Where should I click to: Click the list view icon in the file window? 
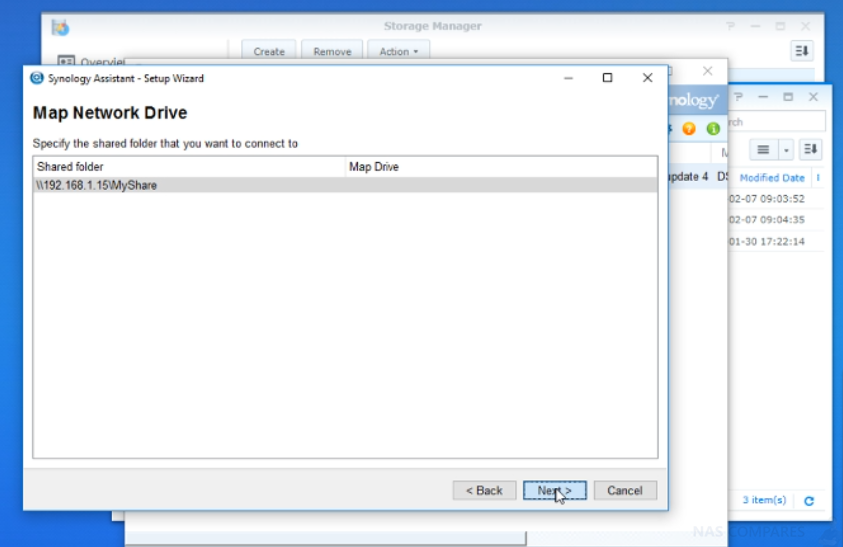tap(763, 150)
